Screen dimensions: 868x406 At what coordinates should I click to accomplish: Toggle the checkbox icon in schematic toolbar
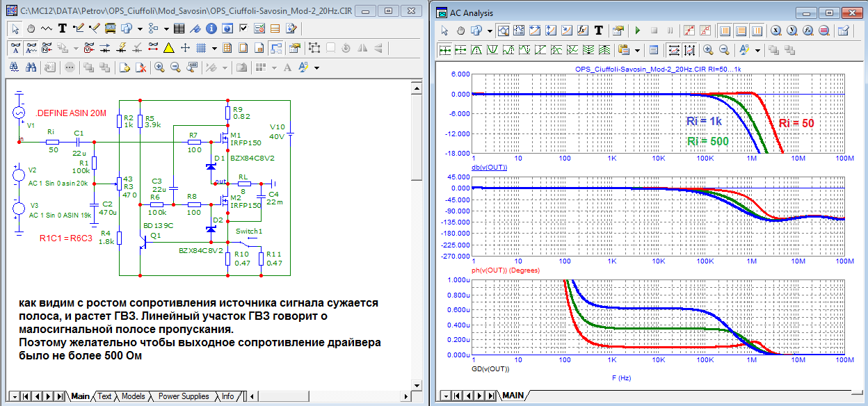pos(243,29)
